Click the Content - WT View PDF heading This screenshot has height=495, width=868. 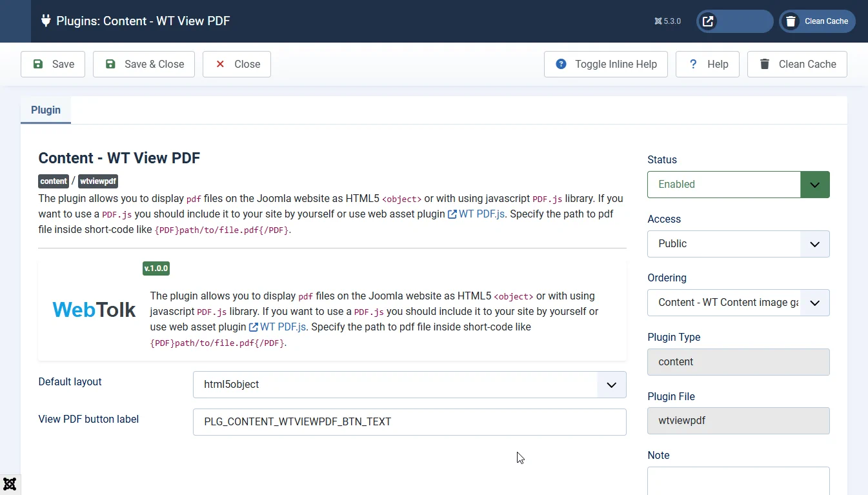119,158
